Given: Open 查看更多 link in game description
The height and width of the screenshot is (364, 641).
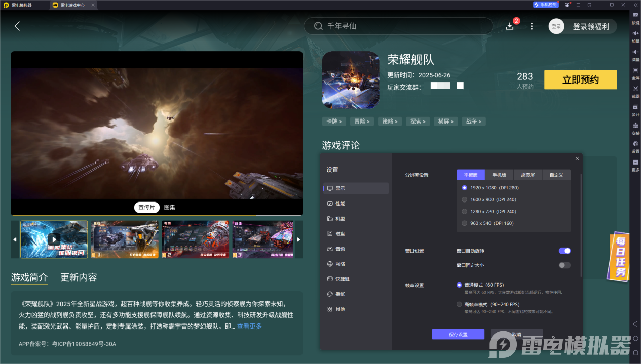Looking at the screenshot, I should (250, 326).
